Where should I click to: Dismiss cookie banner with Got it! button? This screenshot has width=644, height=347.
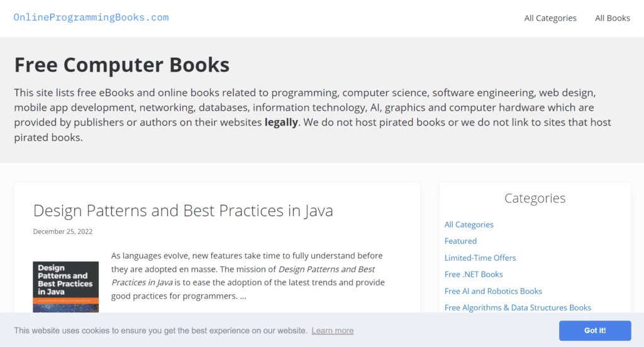tap(595, 331)
